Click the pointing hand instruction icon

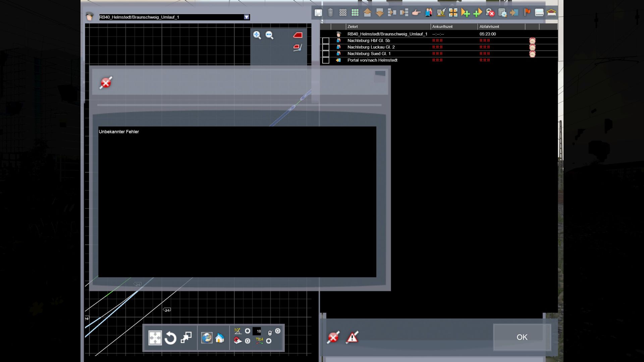click(416, 13)
